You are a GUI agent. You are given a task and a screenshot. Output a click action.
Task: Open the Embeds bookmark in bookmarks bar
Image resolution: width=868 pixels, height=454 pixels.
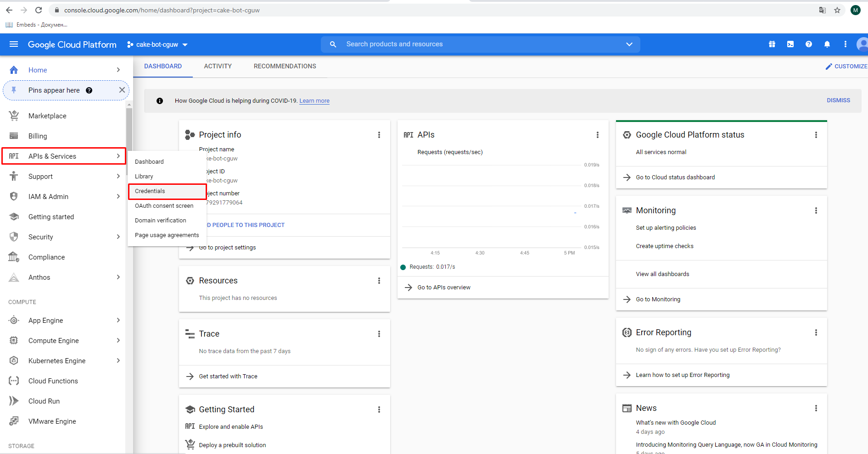point(36,25)
